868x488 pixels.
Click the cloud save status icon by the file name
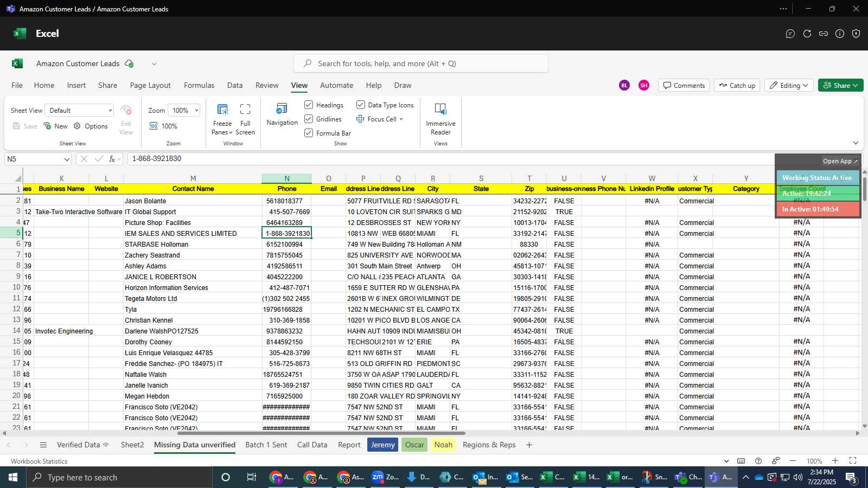129,63
